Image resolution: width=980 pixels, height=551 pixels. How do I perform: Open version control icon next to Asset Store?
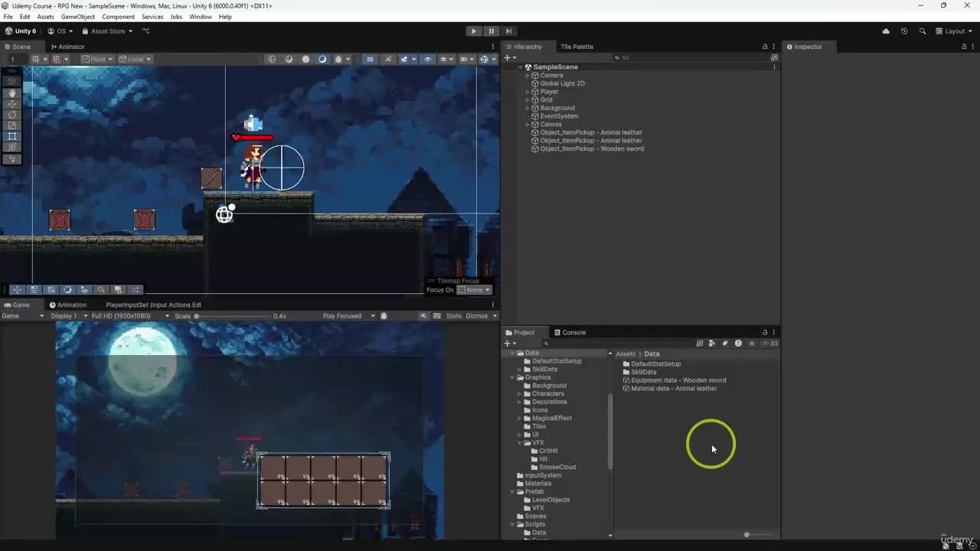[x=146, y=31]
